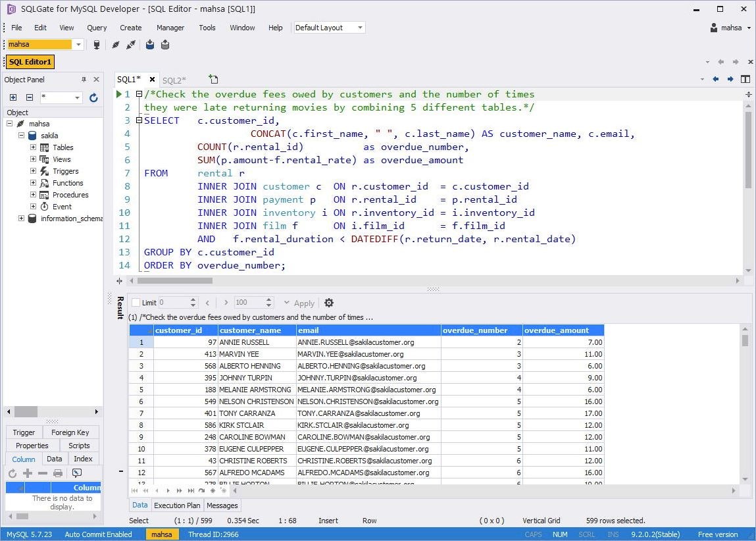The image size is (756, 541).
Task: Expand the Tables node under sakila
Action: (32, 147)
